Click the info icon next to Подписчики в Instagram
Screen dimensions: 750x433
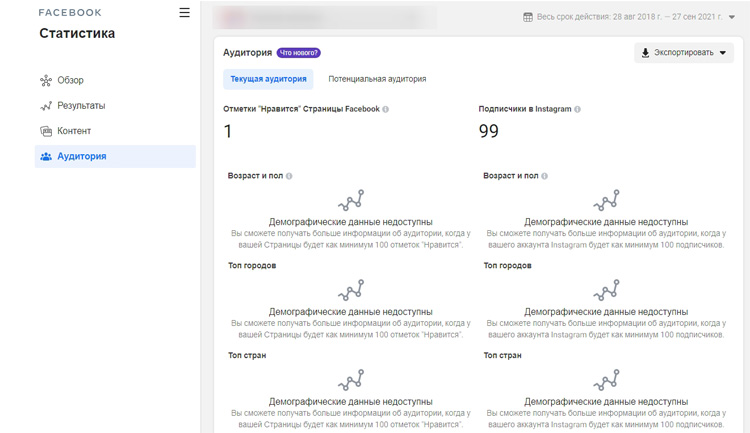577,109
